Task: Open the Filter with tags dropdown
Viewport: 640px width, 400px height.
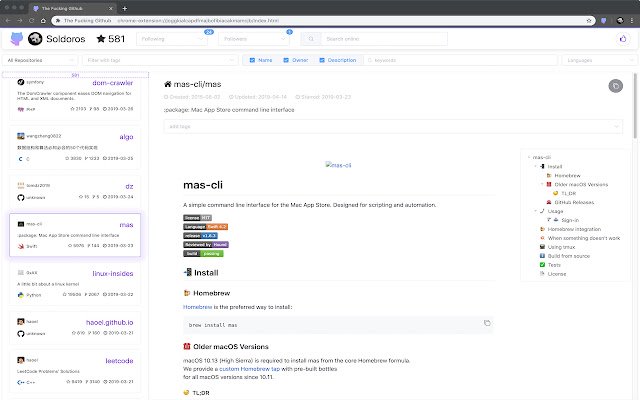Action: click(160, 60)
